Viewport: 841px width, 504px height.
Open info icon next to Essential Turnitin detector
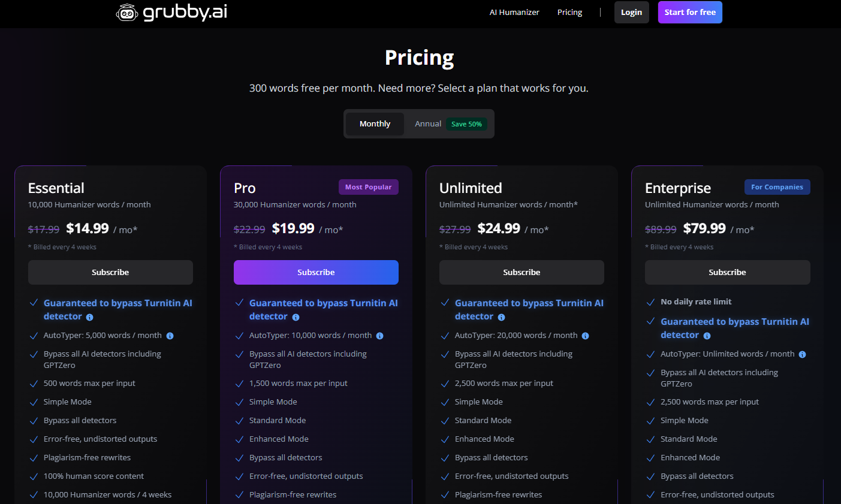tap(90, 317)
